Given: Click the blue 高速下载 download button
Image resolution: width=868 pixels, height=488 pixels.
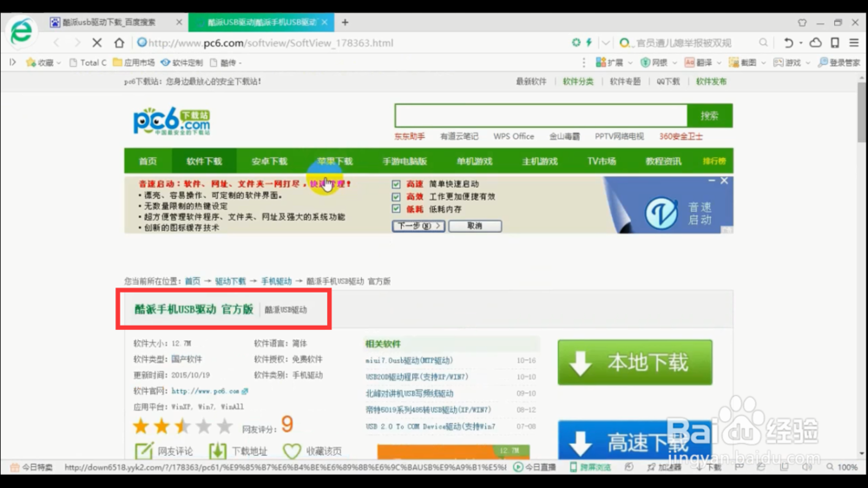Looking at the screenshot, I should 635,440.
